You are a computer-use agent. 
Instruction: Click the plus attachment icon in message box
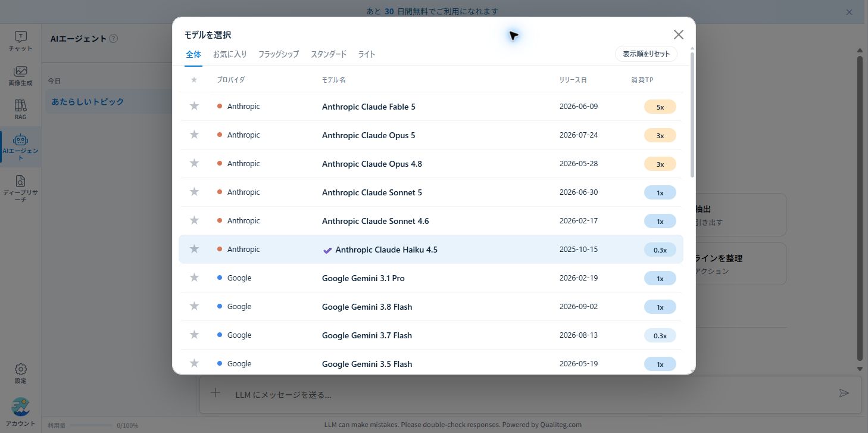pyautogui.click(x=216, y=393)
